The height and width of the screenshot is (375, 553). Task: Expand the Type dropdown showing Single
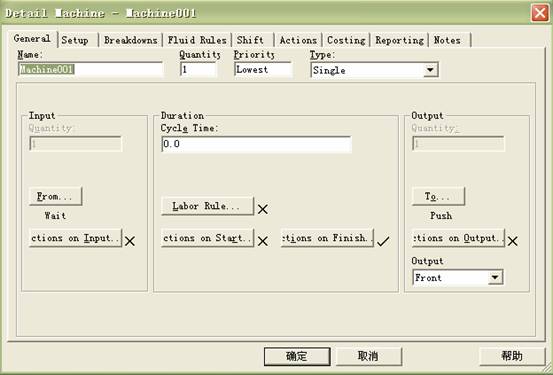click(430, 70)
